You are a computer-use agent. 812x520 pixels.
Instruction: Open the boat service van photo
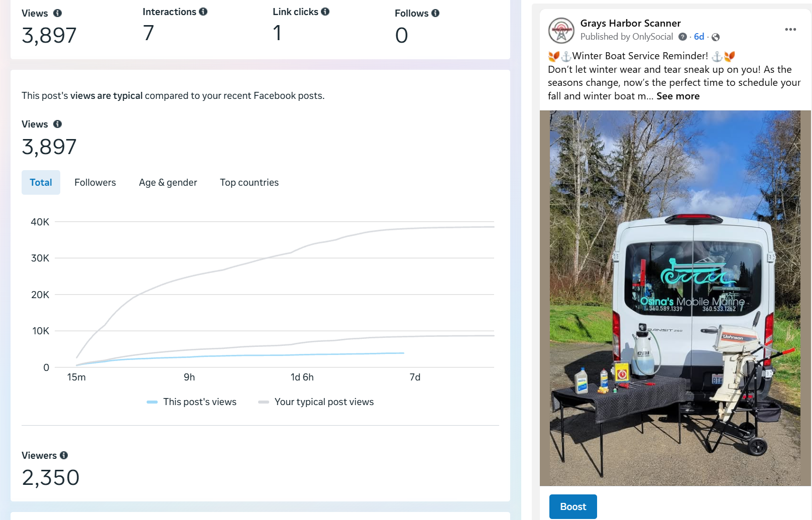[x=675, y=298]
